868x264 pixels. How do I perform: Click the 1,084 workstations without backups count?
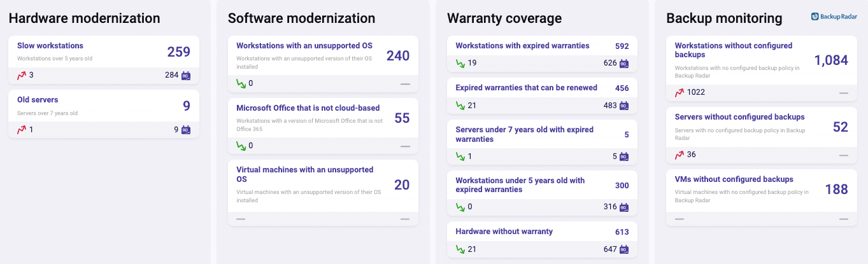point(831,60)
